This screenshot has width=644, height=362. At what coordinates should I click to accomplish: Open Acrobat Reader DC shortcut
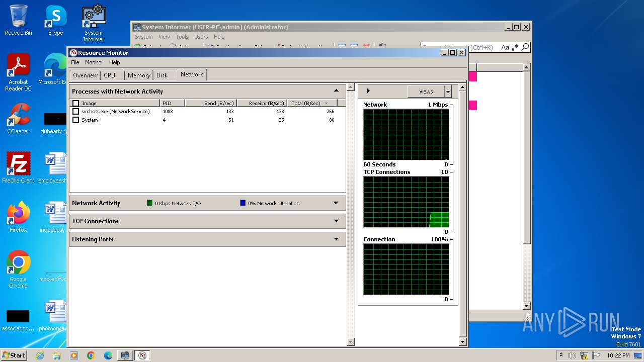point(18,72)
